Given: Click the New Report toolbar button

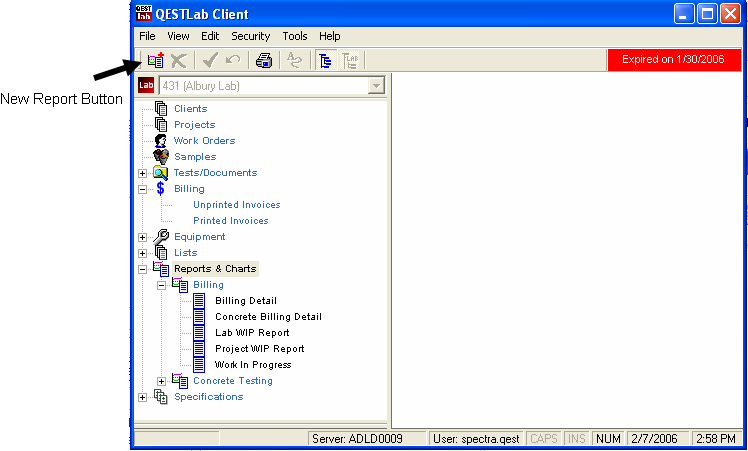Looking at the screenshot, I should [x=155, y=61].
